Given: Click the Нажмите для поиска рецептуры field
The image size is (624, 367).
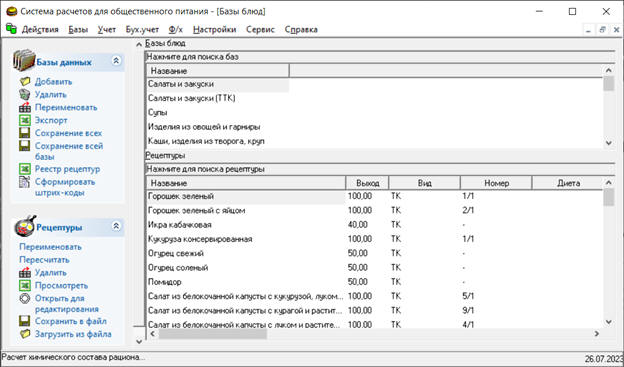Looking at the screenshot, I should pos(380,169).
